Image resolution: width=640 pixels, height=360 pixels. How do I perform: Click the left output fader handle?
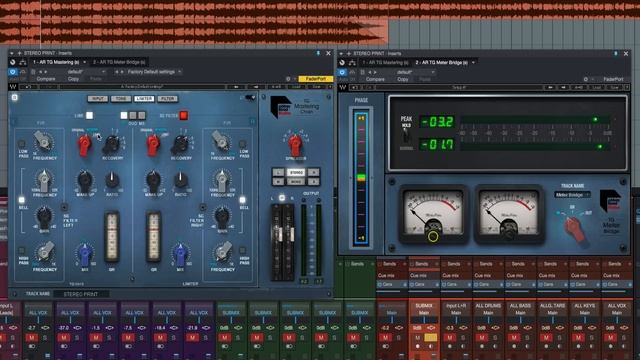tap(280, 234)
